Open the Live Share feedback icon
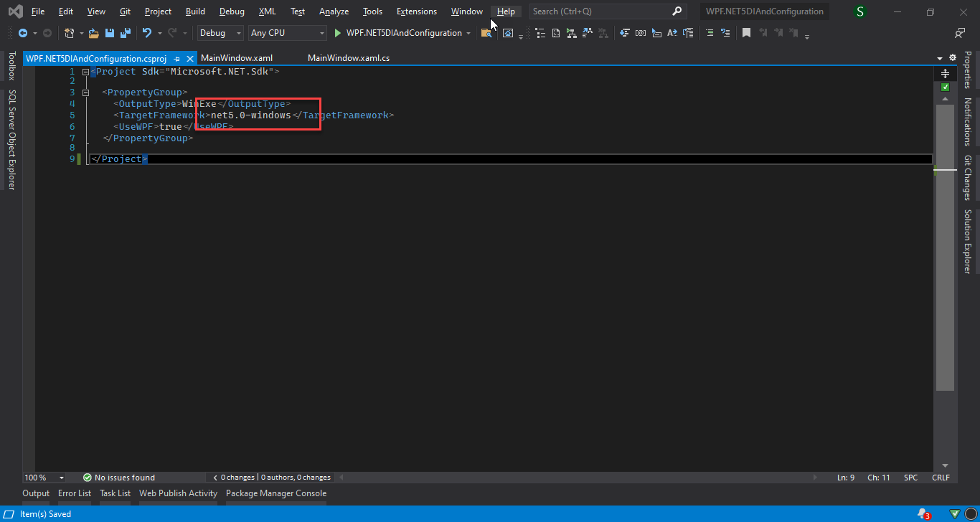980x522 pixels. 959,33
